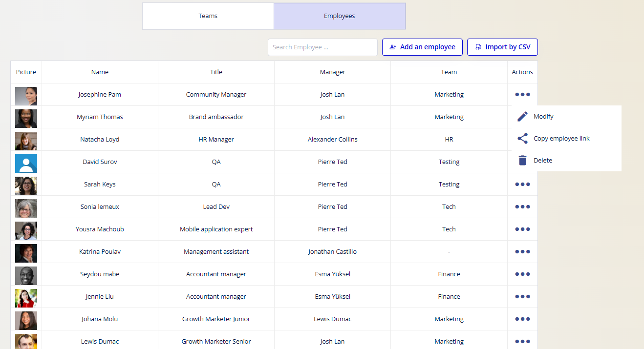The height and width of the screenshot is (349, 644).
Task: Click the name Yousra Machoub
Action: (x=100, y=229)
